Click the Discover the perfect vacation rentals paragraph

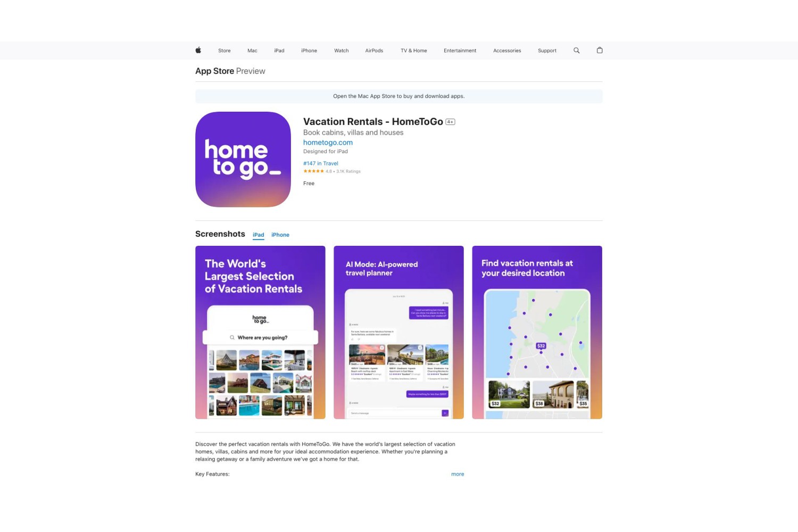[x=325, y=452]
